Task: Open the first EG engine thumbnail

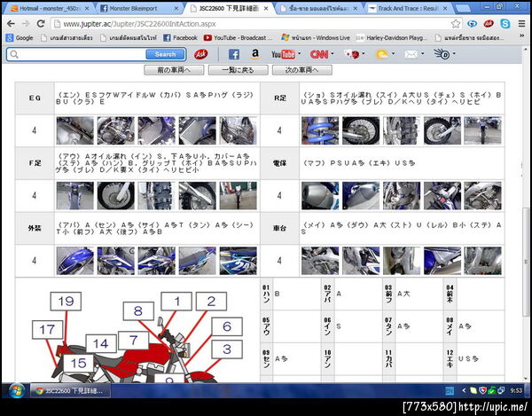Action: pyautogui.click(x=75, y=130)
